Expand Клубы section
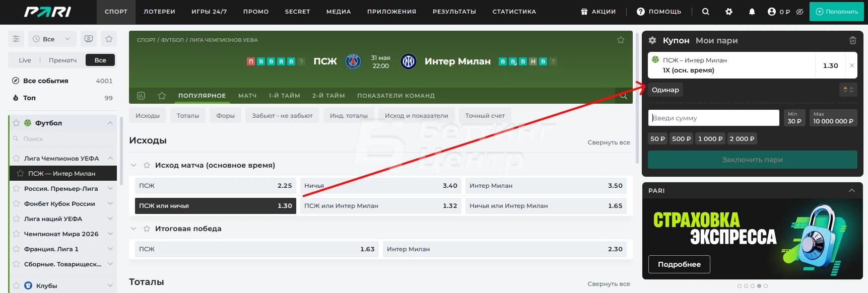The width and height of the screenshot is (868, 293). click(110, 285)
